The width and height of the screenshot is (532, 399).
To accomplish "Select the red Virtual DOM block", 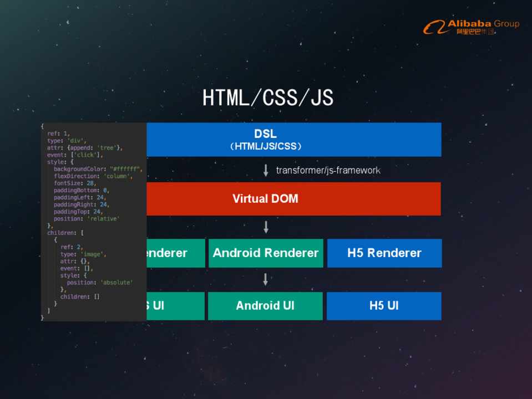I will coord(293,198).
